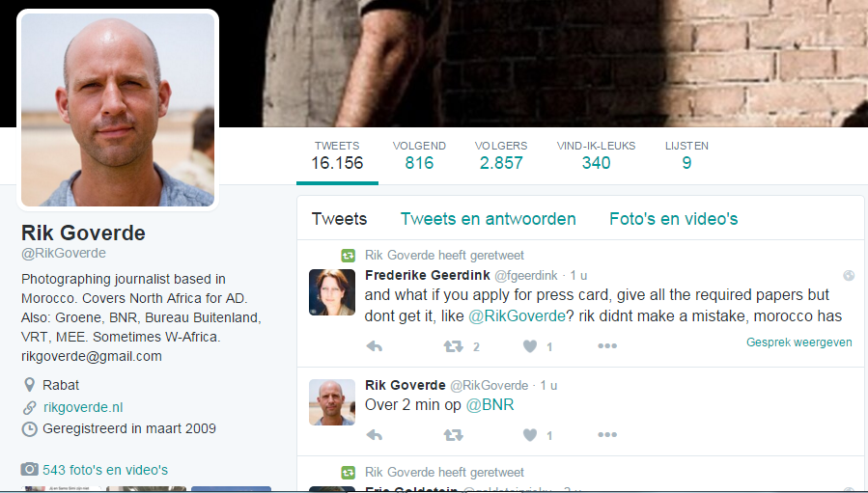Expand conversation via Gesprek weergeven

[798, 342]
